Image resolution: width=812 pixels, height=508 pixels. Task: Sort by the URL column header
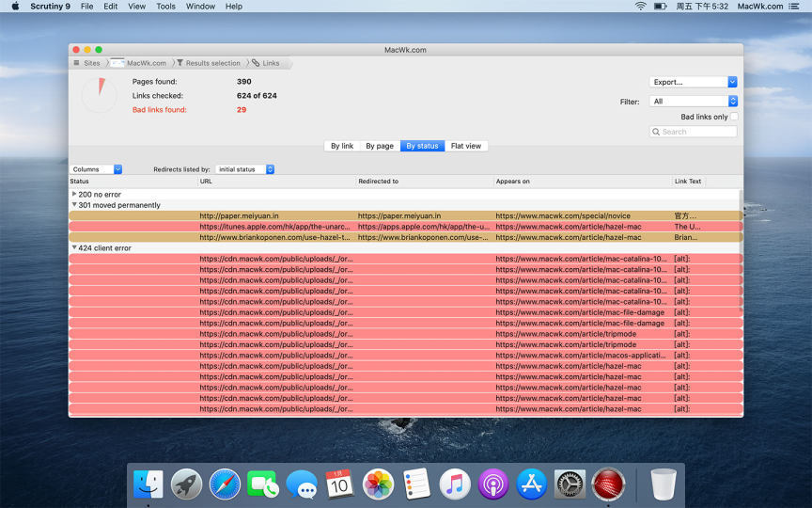click(277, 182)
